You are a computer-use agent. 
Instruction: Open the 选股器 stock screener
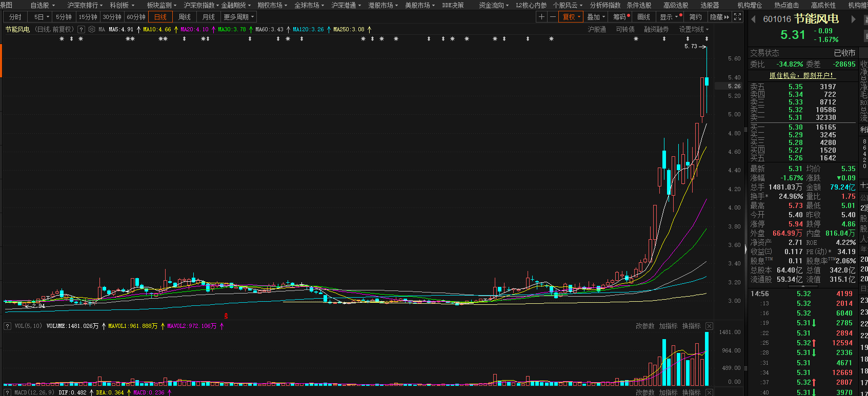(710, 5)
